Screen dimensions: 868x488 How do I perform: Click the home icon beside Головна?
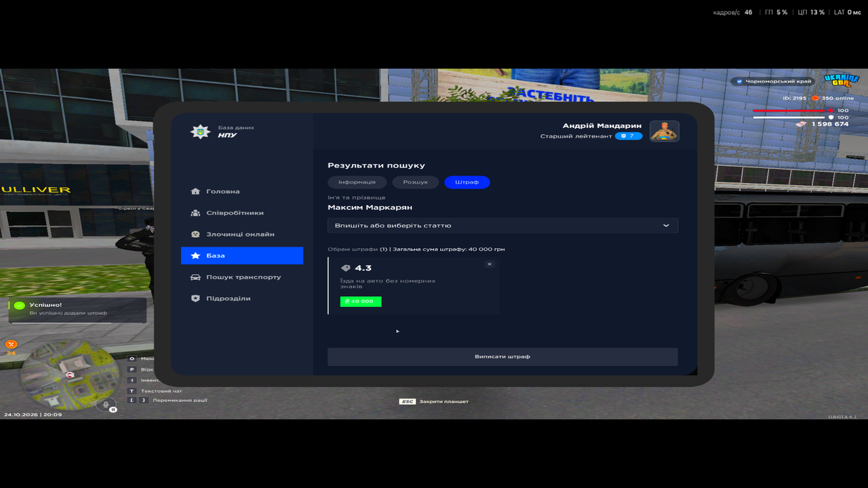[x=195, y=191]
